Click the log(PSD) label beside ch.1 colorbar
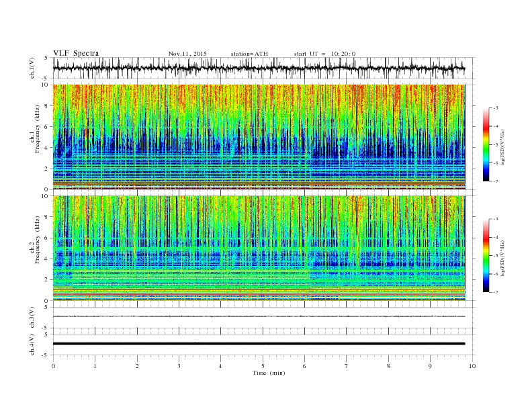The width and height of the screenshot is (532, 411). (x=502, y=148)
